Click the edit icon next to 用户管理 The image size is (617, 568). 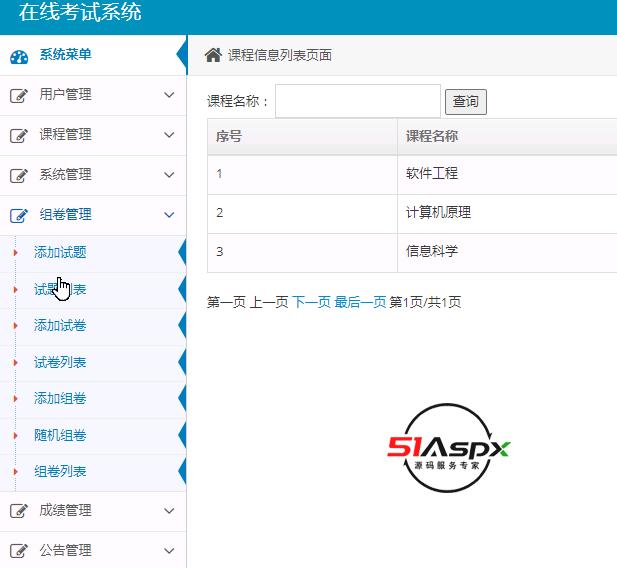tap(19, 96)
